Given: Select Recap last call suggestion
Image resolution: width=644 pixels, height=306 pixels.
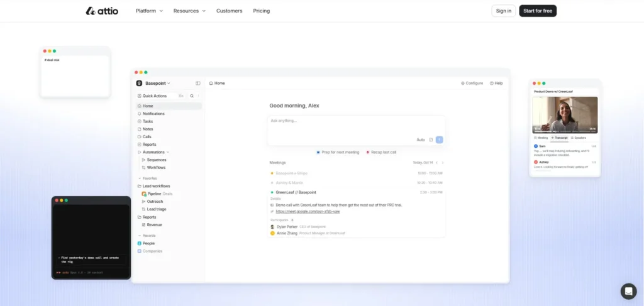Looking at the screenshot, I should click(381, 152).
